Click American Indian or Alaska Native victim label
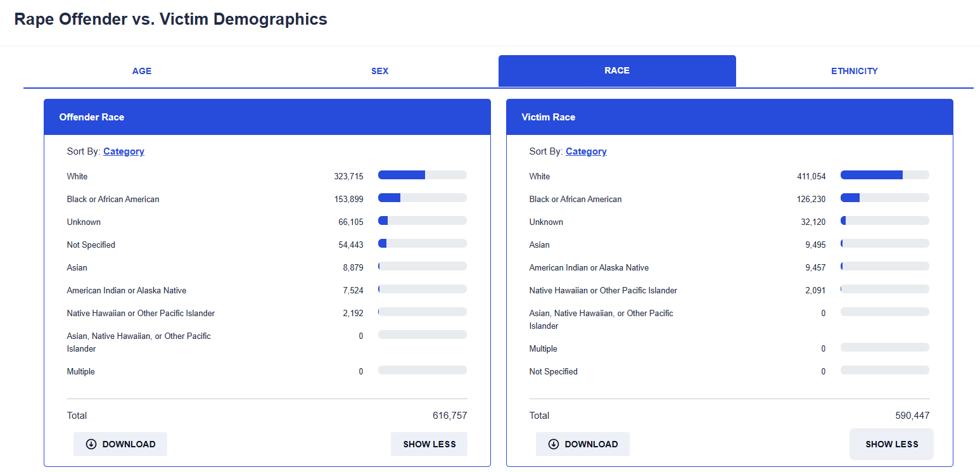The image size is (980, 472). coord(589,267)
